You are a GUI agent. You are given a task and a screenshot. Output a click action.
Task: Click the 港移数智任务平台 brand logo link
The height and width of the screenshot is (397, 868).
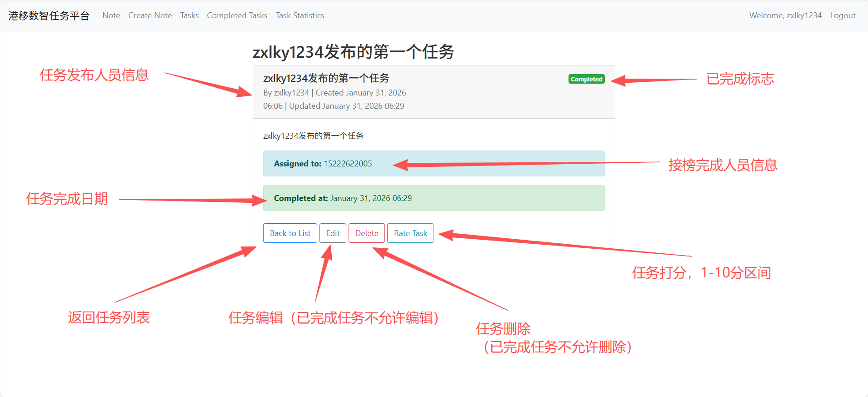(x=49, y=15)
